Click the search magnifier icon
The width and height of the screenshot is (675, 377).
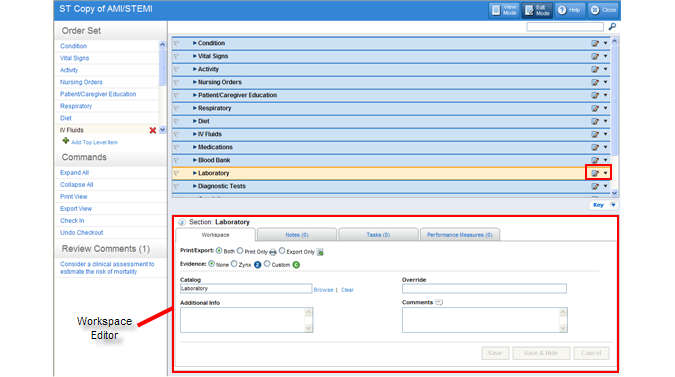coord(612,27)
